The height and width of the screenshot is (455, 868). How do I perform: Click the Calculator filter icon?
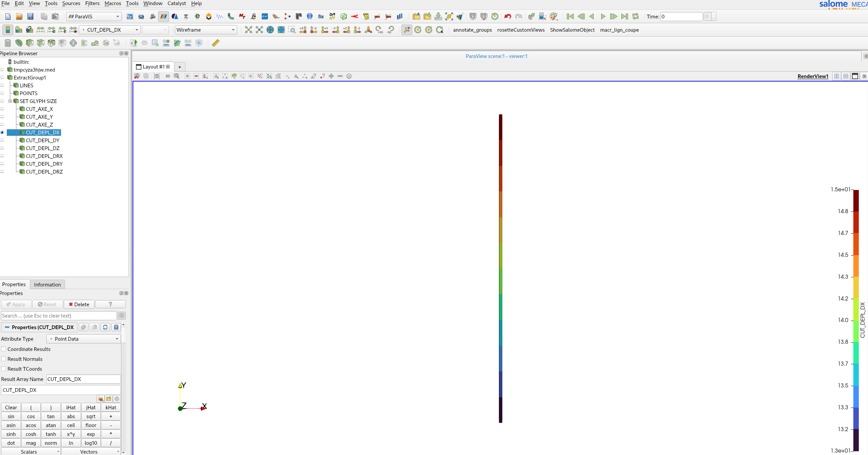point(8,43)
